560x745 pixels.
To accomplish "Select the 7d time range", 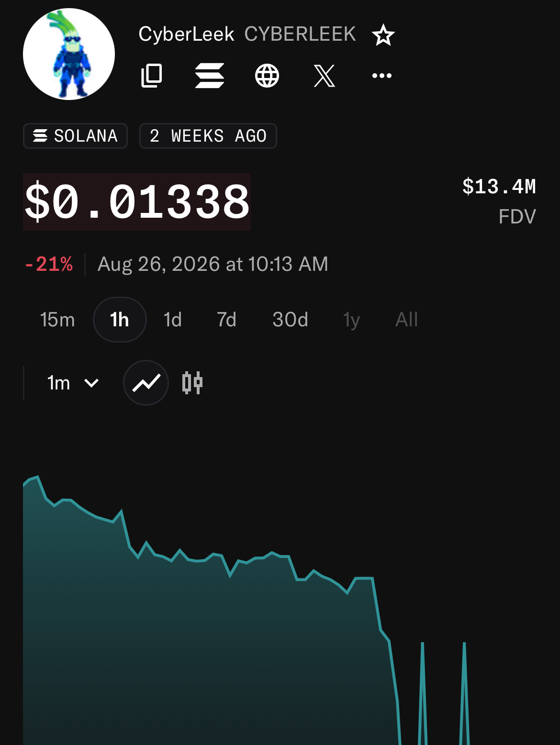I will pyautogui.click(x=227, y=320).
